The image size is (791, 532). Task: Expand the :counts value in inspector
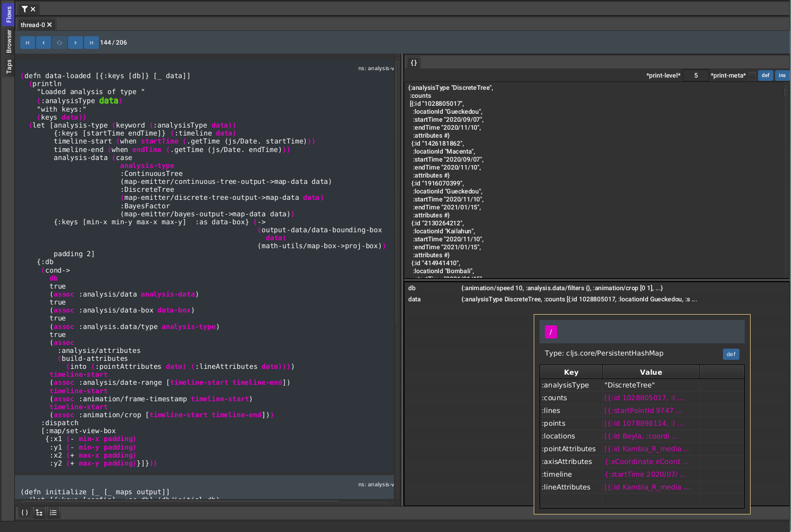[x=644, y=398]
